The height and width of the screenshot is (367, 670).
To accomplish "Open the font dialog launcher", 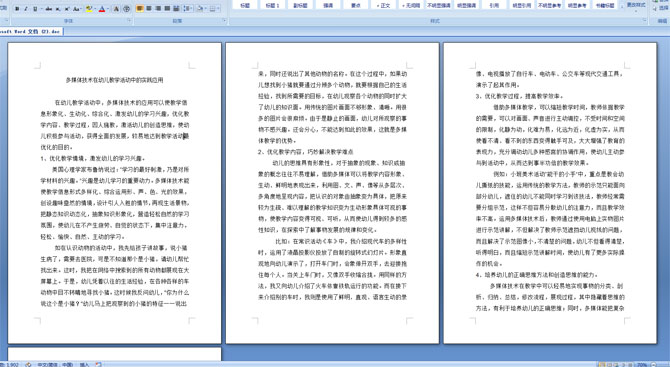I will click(129, 21).
